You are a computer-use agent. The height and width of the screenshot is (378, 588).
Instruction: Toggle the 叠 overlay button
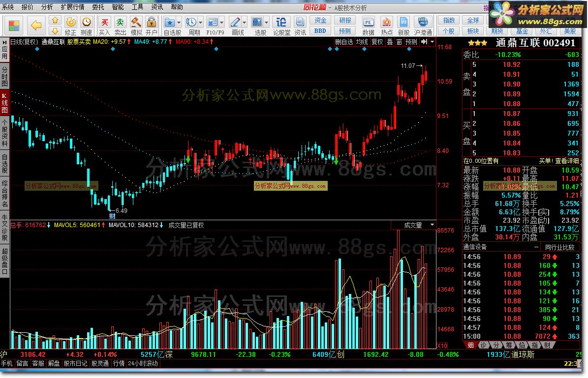(390, 42)
